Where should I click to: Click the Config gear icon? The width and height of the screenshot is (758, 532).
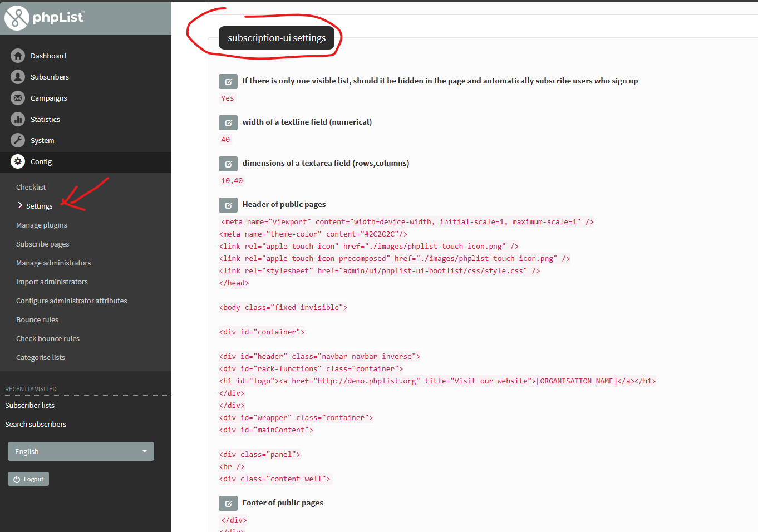pyautogui.click(x=18, y=161)
